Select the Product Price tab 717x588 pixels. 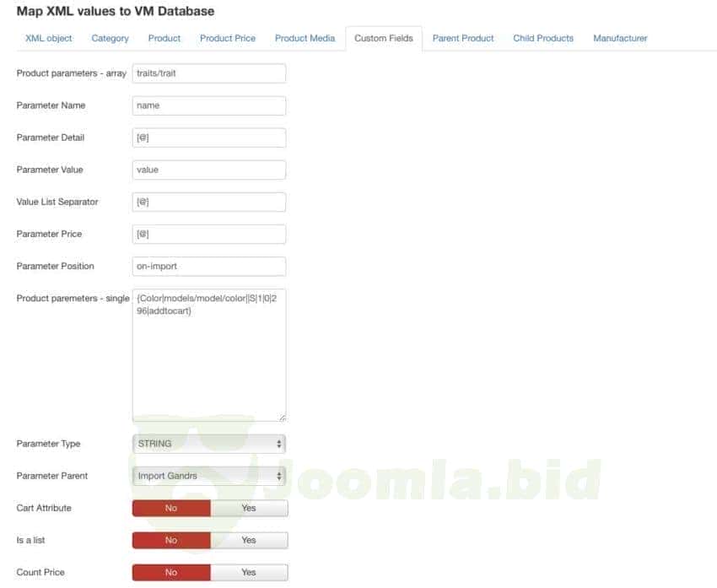[228, 38]
